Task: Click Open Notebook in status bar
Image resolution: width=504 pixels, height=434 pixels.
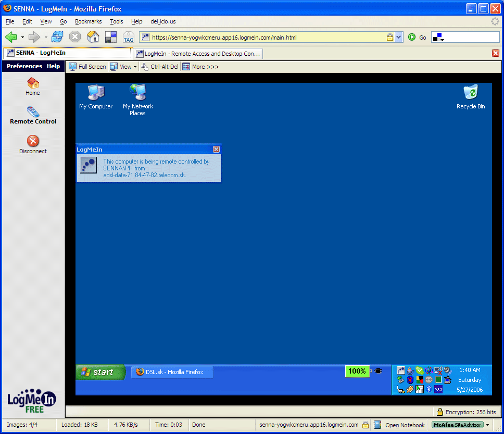Action: [399, 425]
